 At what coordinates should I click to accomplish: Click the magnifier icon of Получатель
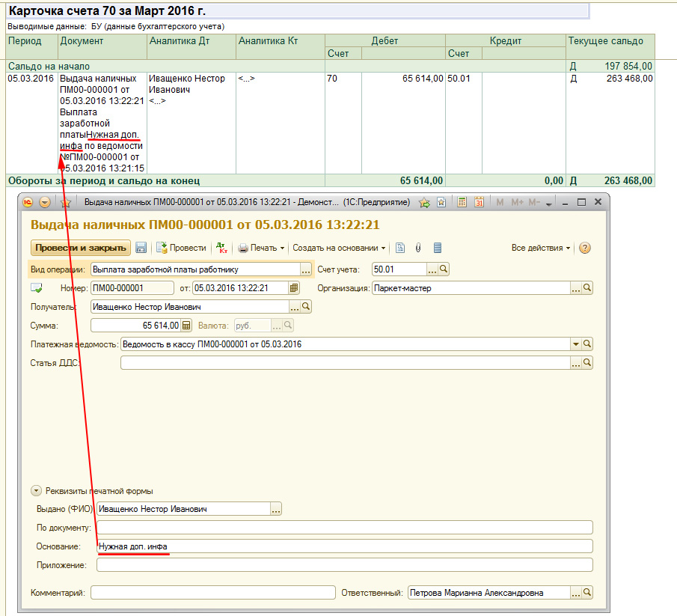tap(306, 307)
